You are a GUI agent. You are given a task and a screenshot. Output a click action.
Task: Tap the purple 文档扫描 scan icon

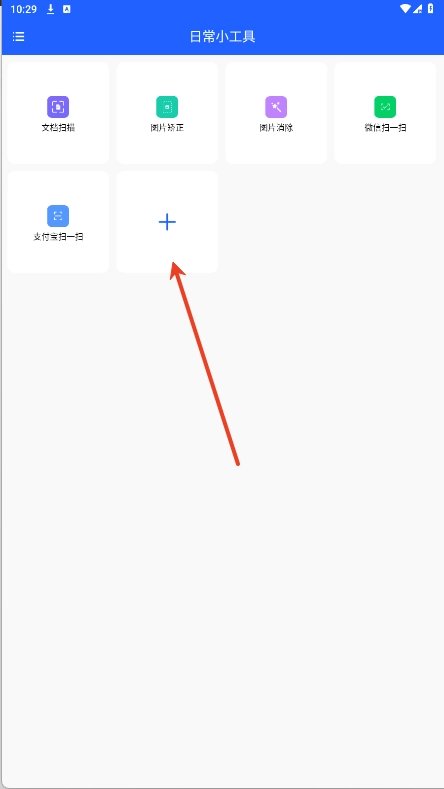[58, 107]
